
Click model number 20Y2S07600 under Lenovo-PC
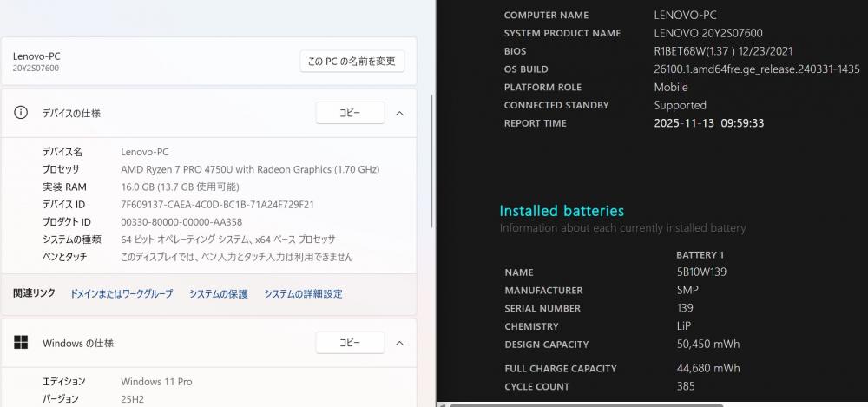point(36,68)
